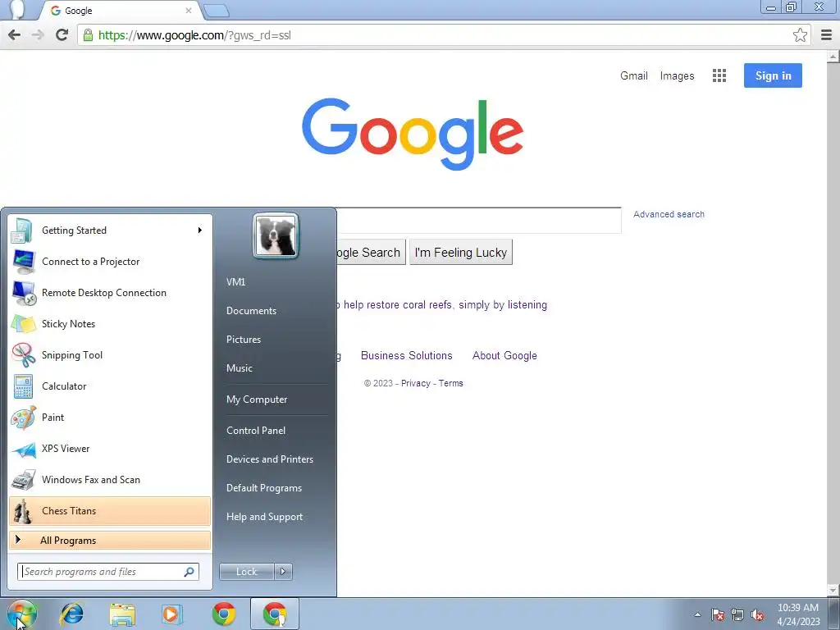This screenshot has height=630, width=840.
Task: Open the Google apps grid icon
Action: (x=719, y=75)
